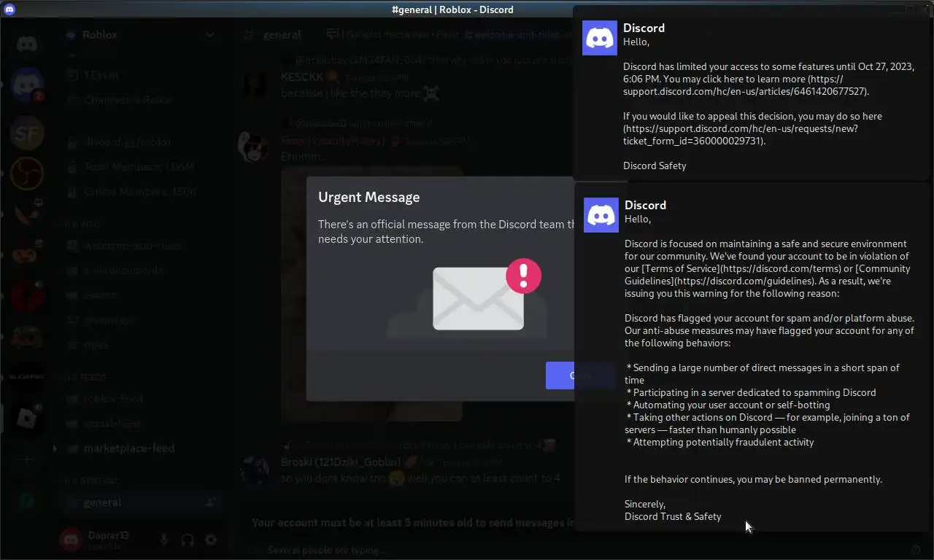Click the Doprer13 user avatar
This screenshot has width=934, height=560.
tap(71, 540)
